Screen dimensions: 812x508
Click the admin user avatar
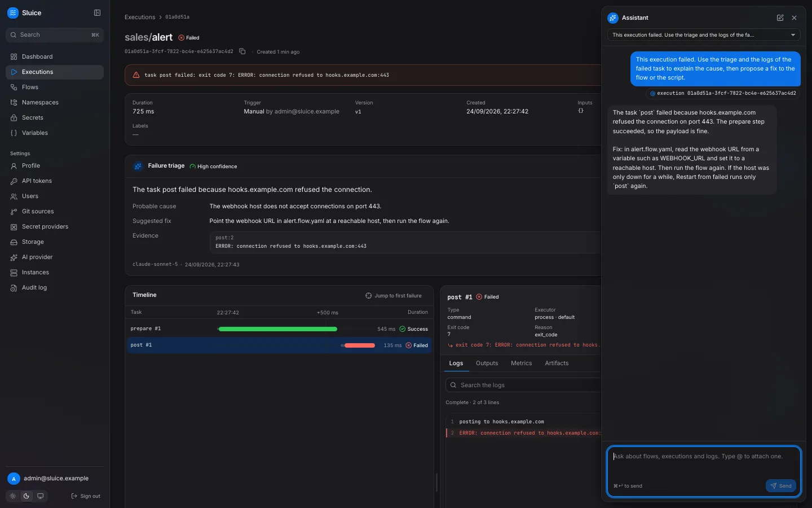14,479
